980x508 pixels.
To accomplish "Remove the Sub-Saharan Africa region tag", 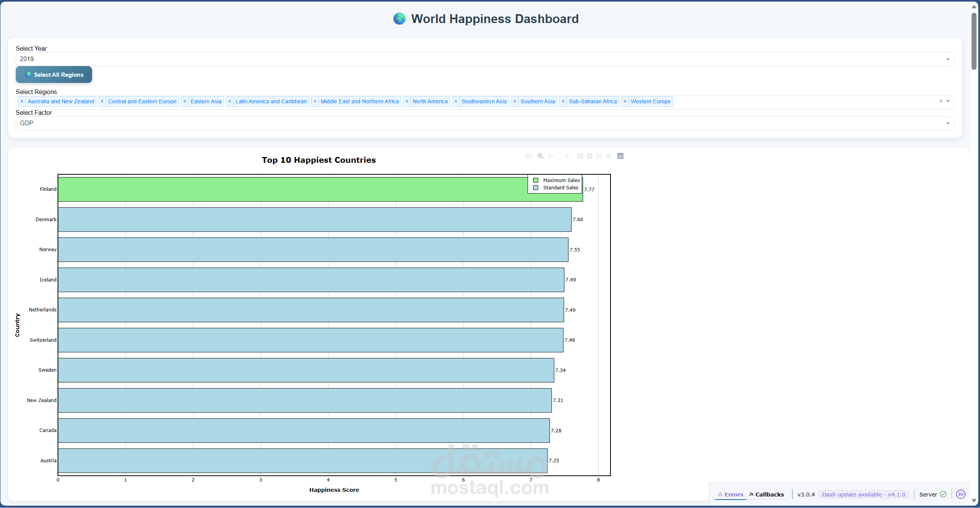I will [563, 101].
